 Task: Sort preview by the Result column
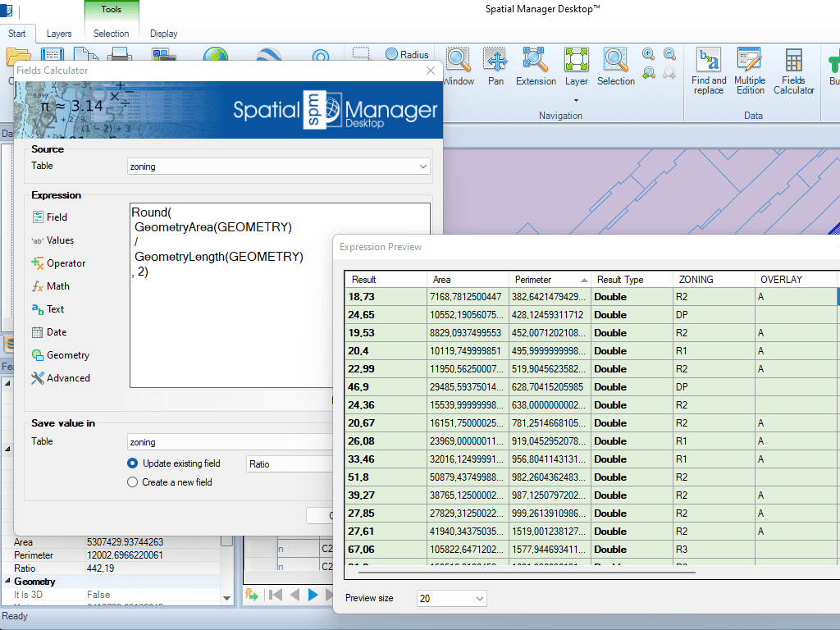point(386,280)
